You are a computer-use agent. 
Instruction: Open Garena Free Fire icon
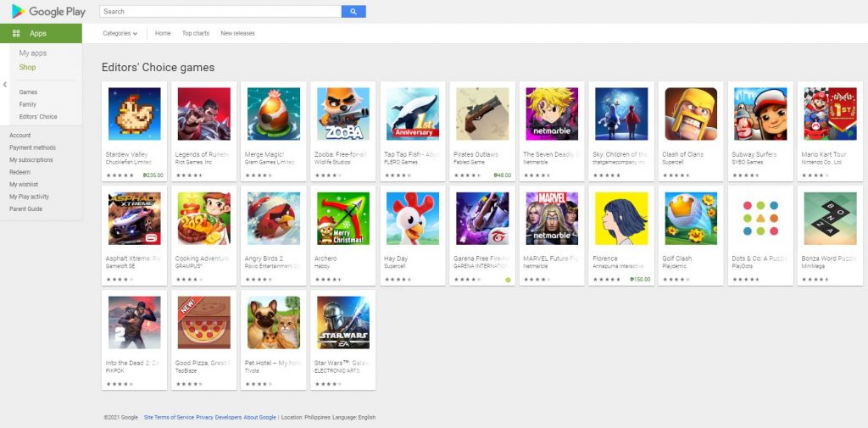[482, 218]
